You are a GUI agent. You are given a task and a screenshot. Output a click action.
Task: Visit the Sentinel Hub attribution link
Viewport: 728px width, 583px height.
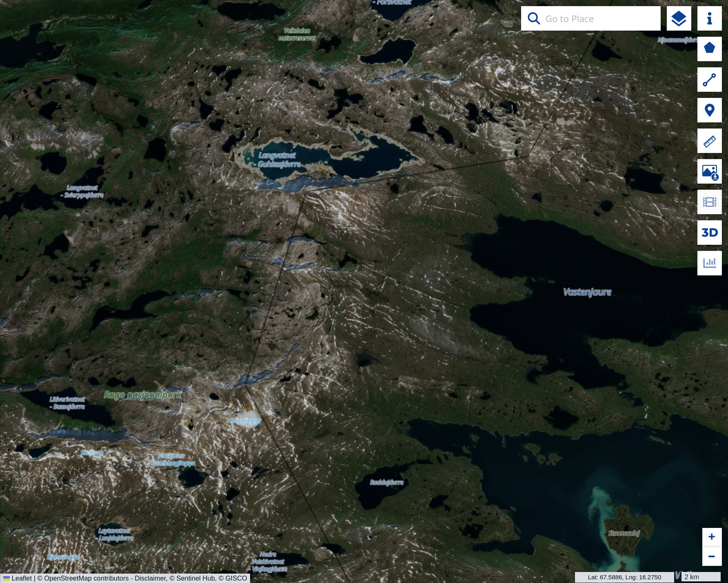coord(193,578)
